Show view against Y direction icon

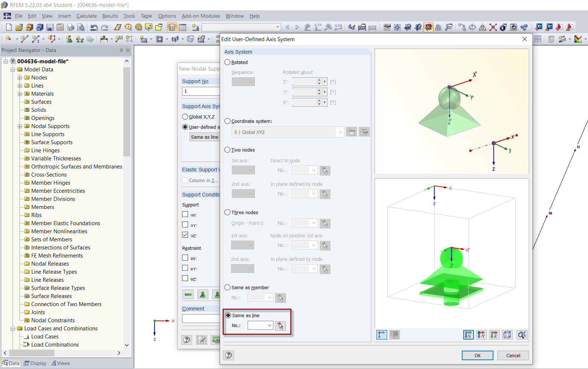point(481,335)
